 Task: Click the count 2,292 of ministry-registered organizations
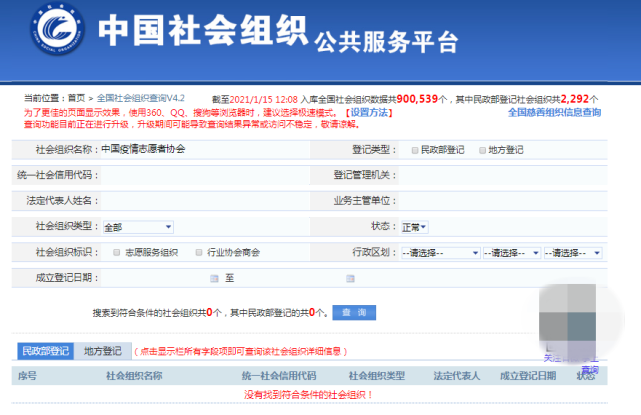click(575, 99)
